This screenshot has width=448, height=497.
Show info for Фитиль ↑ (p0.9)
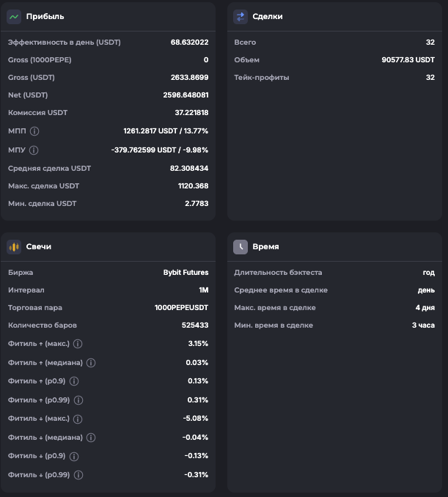click(74, 381)
